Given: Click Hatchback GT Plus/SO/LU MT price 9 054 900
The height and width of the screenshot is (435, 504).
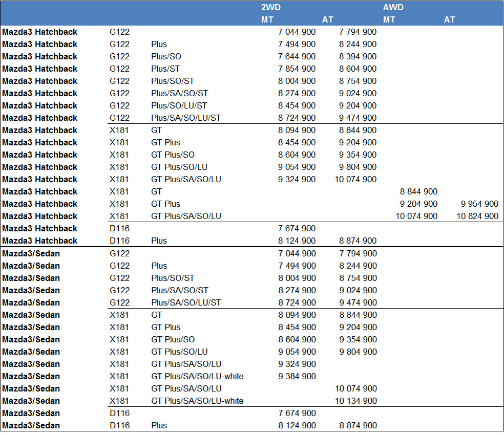Looking at the screenshot, I should pos(297,167).
